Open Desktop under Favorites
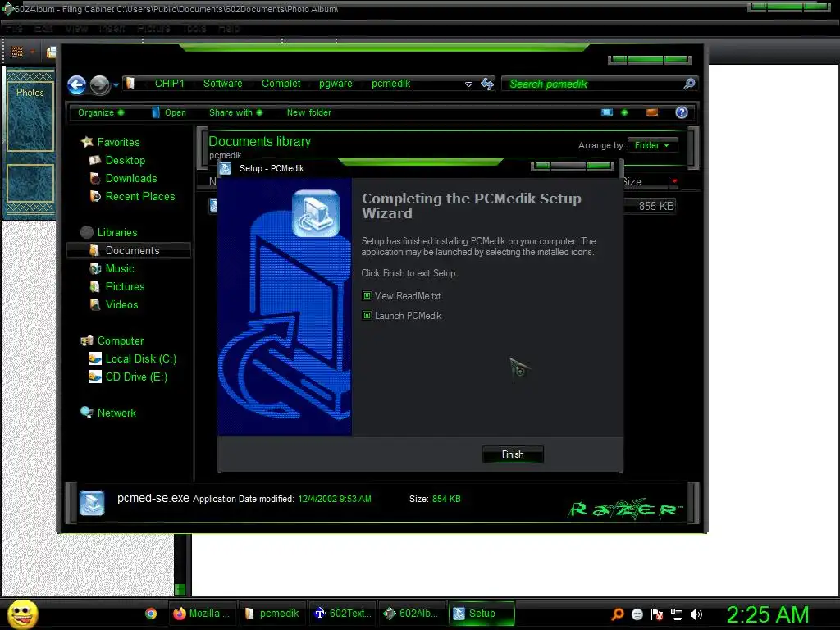 [x=126, y=160]
